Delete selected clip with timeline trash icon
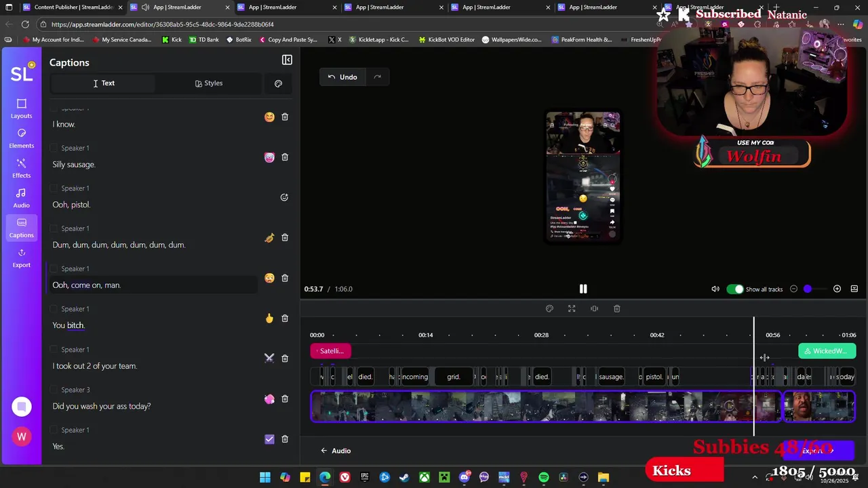Viewport: 868px width, 488px height. pos(616,308)
